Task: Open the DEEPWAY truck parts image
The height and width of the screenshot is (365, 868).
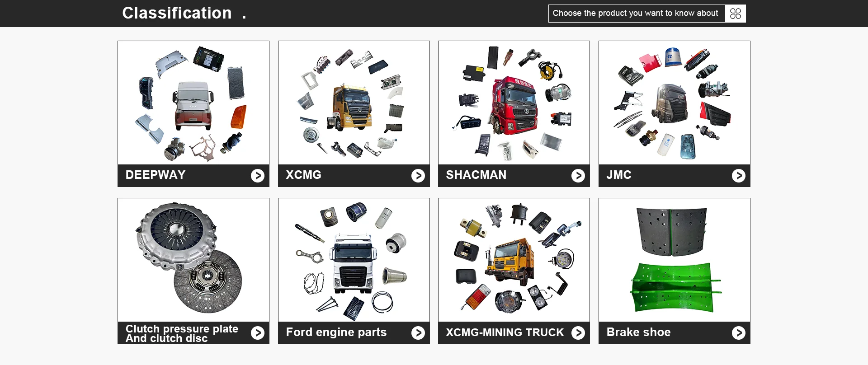Action: [x=193, y=103]
